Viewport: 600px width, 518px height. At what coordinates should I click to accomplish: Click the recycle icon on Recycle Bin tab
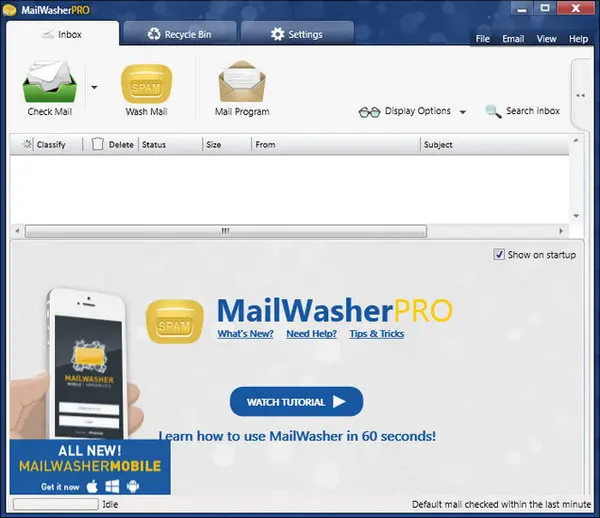[x=154, y=34]
